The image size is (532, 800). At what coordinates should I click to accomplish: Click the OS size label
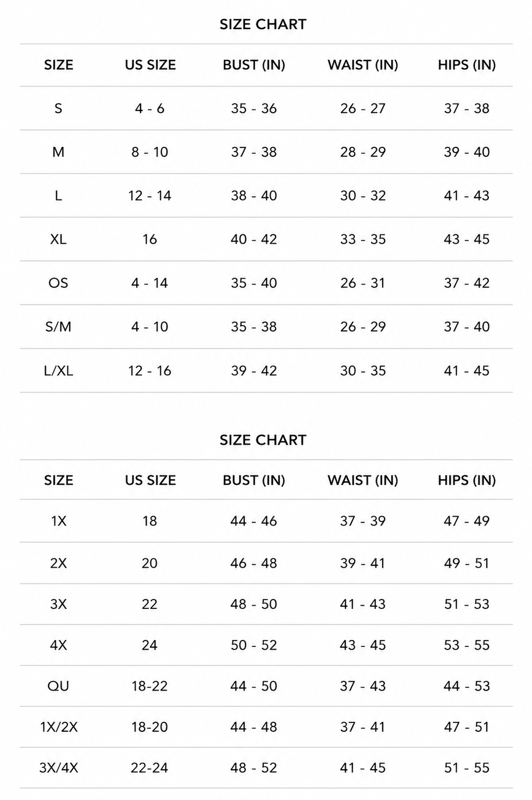[58, 283]
